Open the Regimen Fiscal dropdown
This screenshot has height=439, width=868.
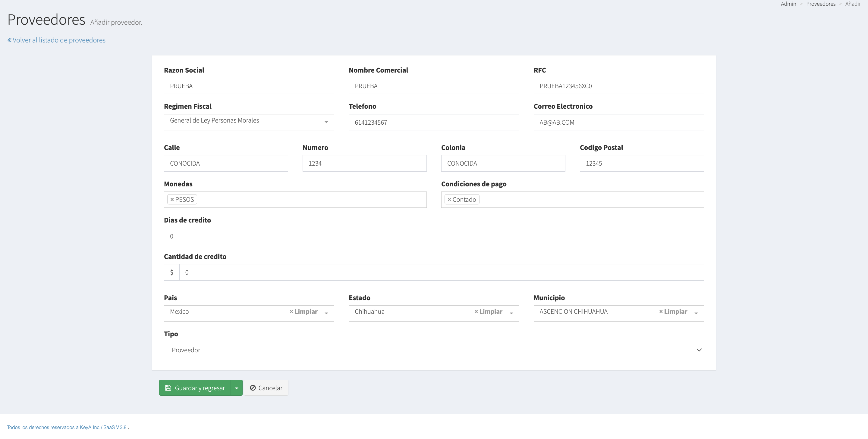click(x=249, y=122)
